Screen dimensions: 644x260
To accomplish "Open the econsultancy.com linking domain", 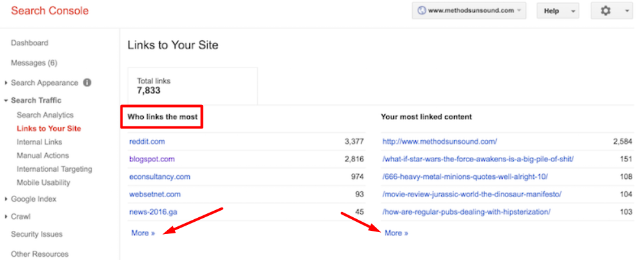I will pos(160,176).
